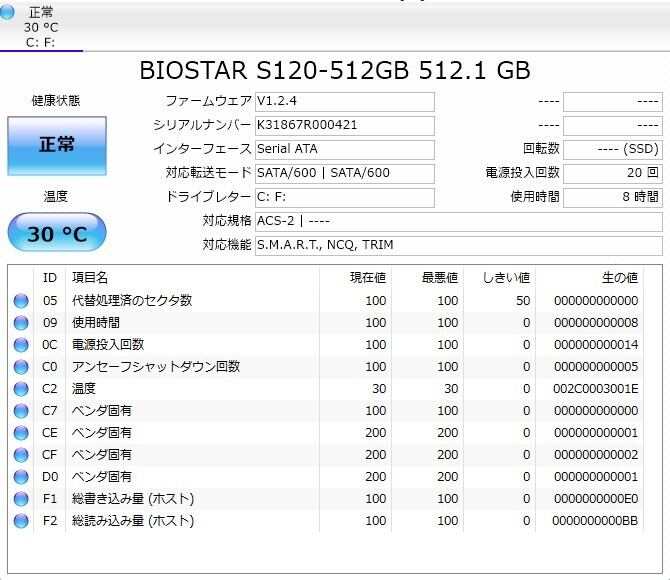Click the BIOSTAR S120-512GB 512.1 GB title

coord(335,71)
